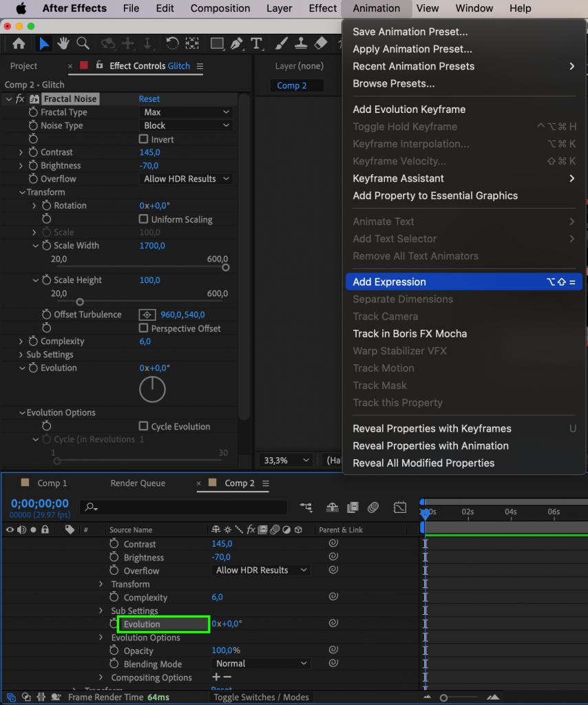
Task: Open the Blending Mode dropdown set to Normal
Action: tap(260, 664)
